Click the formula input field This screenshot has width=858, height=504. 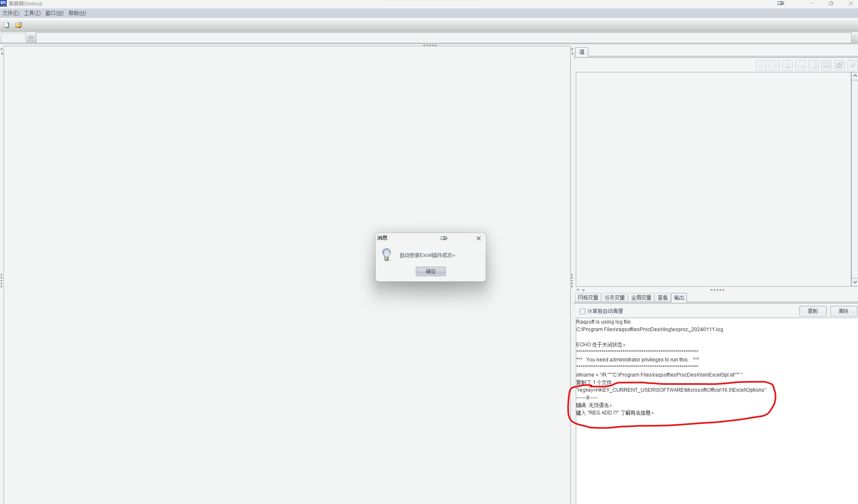click(443, 38)
